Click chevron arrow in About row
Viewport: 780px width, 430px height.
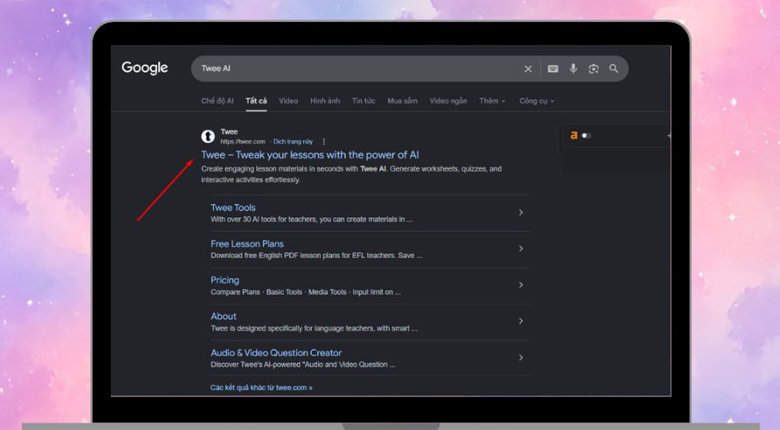[521, 321]
